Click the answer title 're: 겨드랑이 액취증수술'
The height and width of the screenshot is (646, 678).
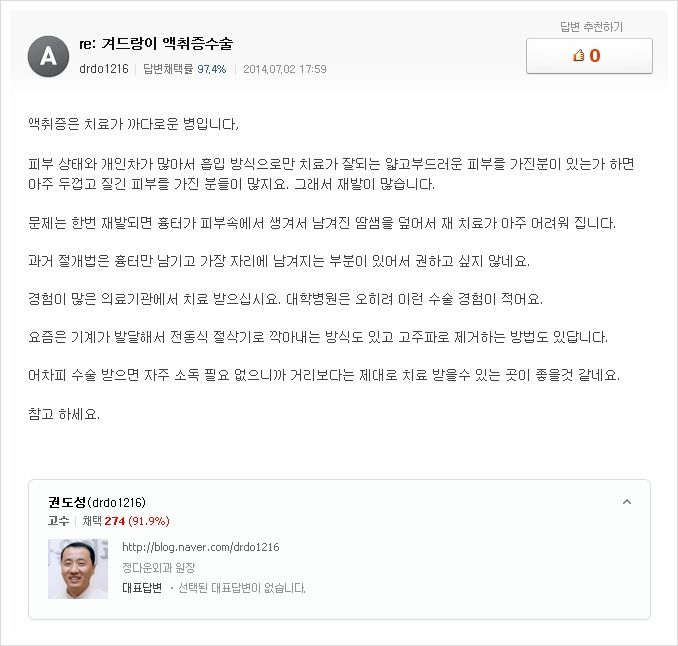(156, 43)
